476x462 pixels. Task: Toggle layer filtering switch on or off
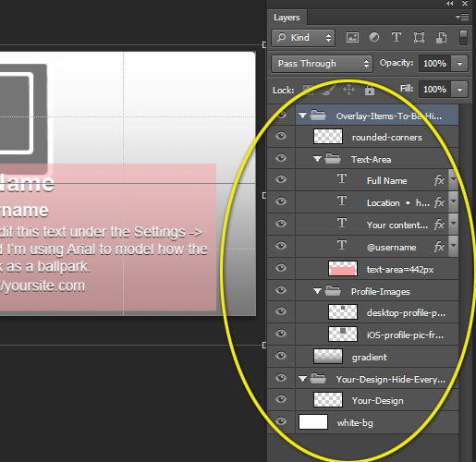(463, 37)
